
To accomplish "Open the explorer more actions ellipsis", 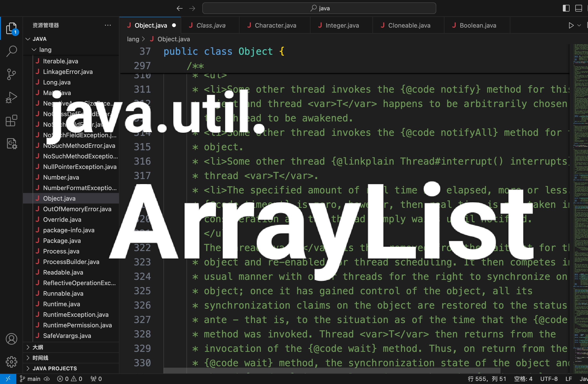I will click(x=108, y=25).
